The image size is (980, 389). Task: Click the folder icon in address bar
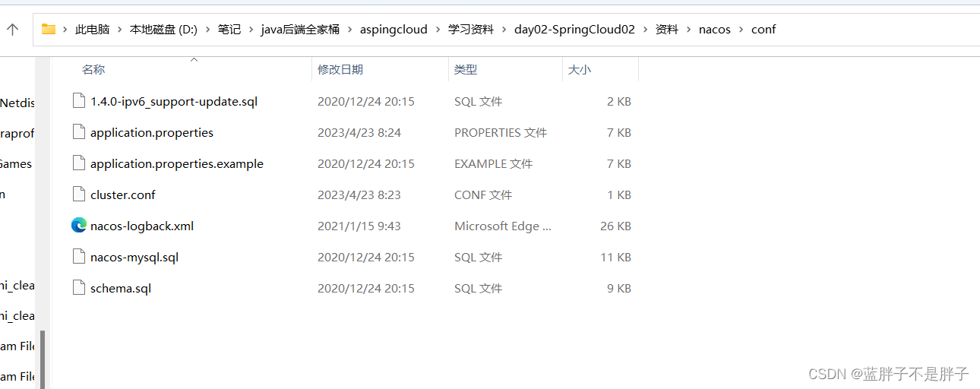49,30
